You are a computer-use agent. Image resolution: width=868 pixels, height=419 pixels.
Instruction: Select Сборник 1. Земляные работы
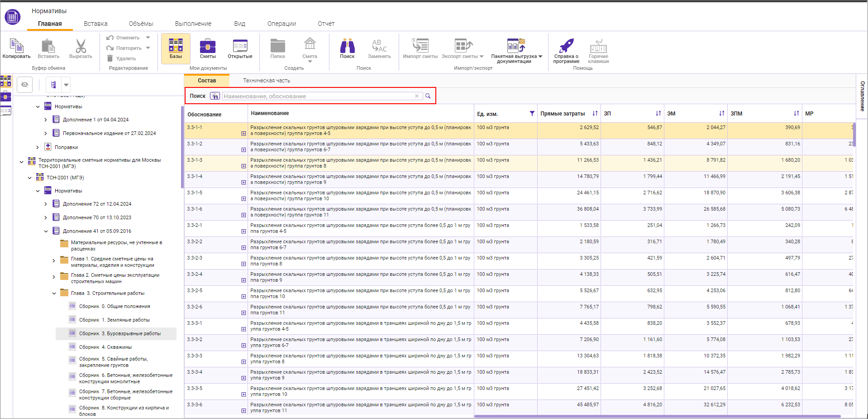[x=114, y=320]
